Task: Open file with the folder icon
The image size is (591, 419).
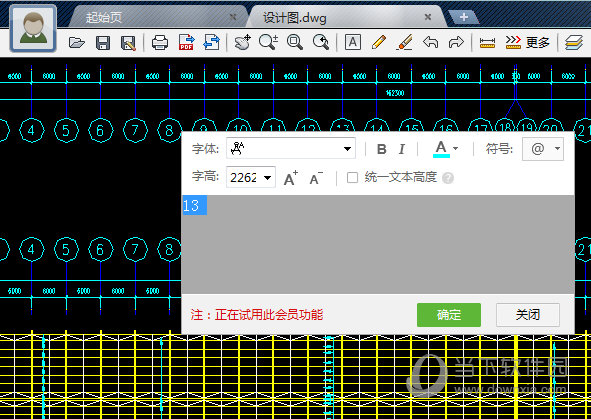Action: [x=77, y=42]
